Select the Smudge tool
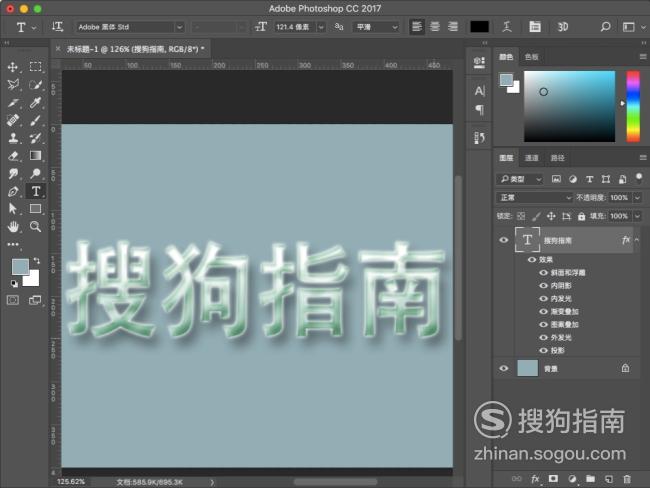The width and height of the screenshot is (650, 488). coord(13,173)
